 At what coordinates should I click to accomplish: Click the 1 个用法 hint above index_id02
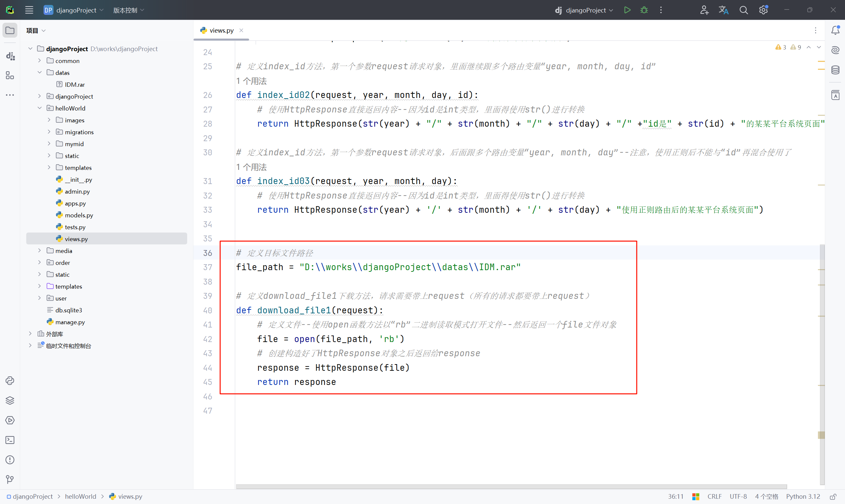pos(252,81)
